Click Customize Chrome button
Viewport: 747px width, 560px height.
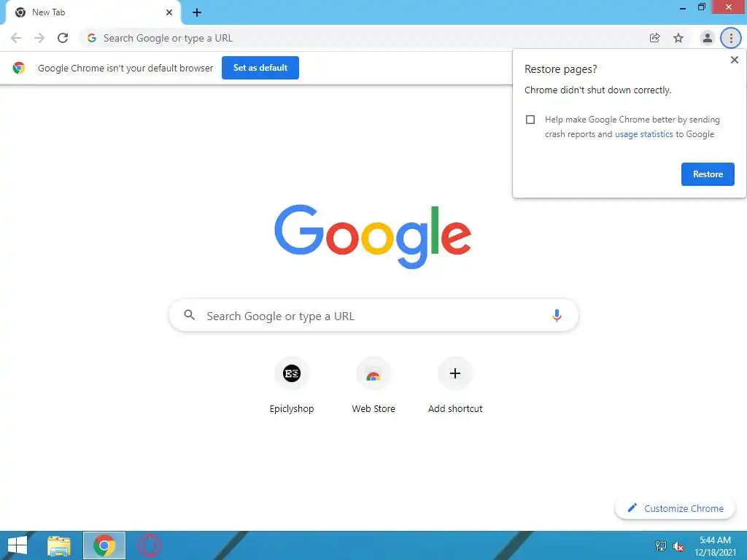click(x=675, y=508)
